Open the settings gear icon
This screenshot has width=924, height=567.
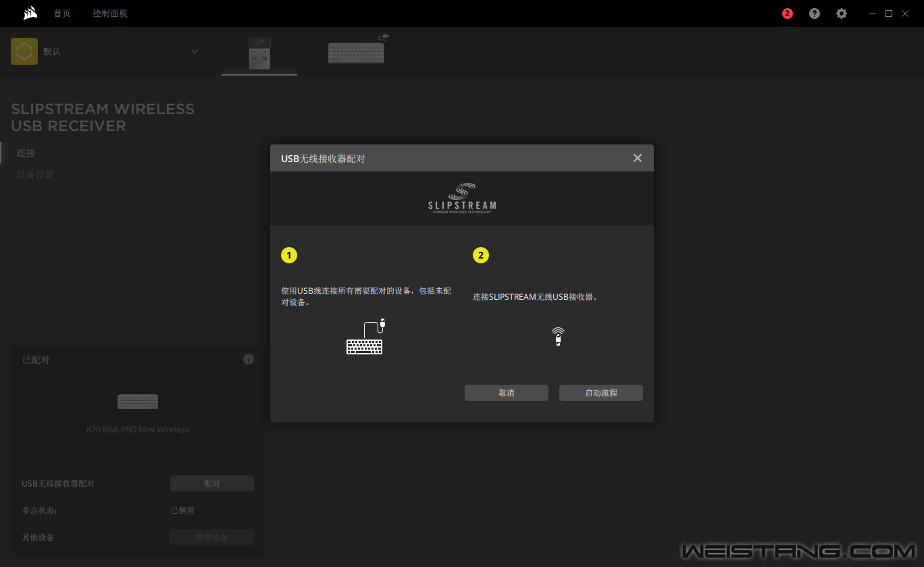coord(842,13)
